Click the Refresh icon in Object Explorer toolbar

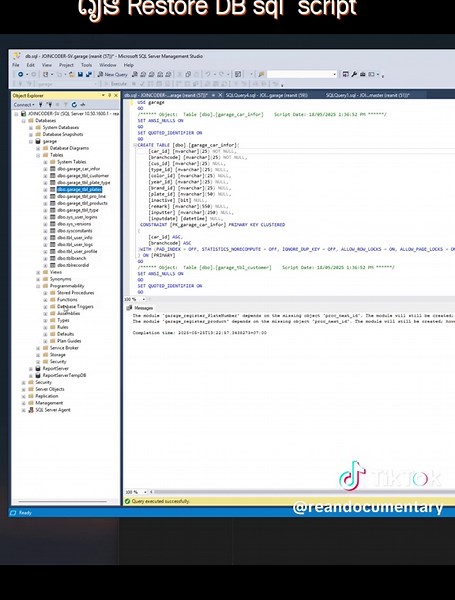tap(74, 104)
